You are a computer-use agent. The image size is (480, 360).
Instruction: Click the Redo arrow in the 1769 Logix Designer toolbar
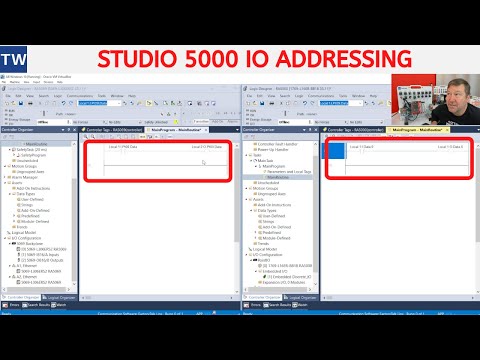(x=312, y=103)
